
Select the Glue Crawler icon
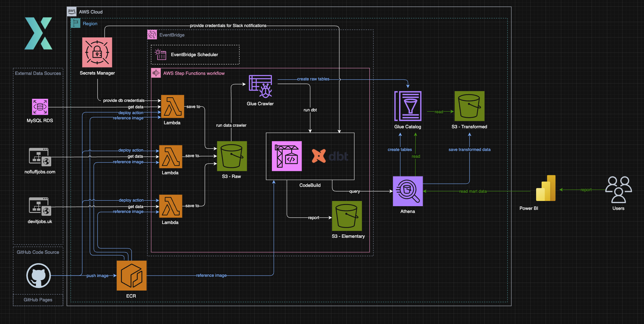261,87
